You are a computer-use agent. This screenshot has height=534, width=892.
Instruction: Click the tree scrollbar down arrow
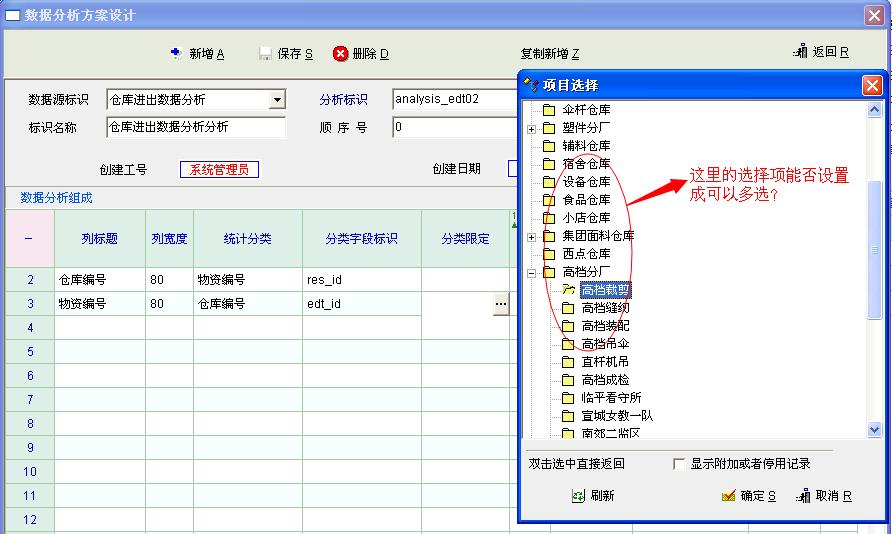pyautogui.click(x=875, y=430)
